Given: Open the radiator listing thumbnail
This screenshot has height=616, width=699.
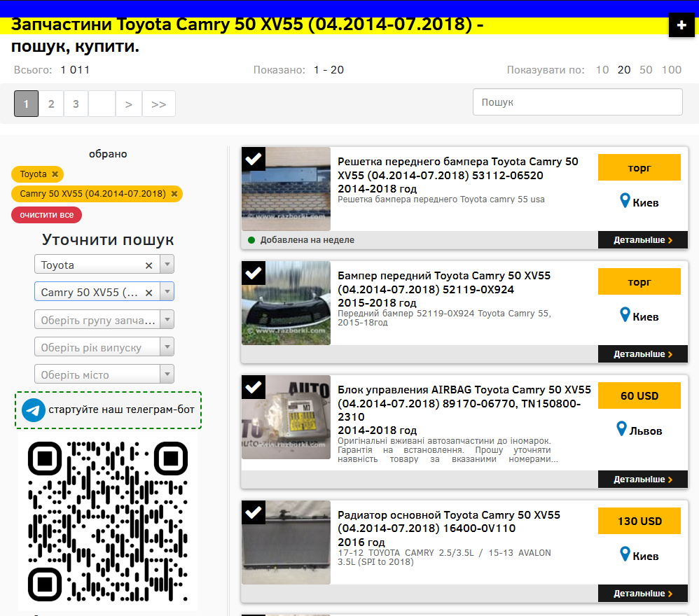Looking at the screenshot, I should pyautogui.click(x=286, y=542).
